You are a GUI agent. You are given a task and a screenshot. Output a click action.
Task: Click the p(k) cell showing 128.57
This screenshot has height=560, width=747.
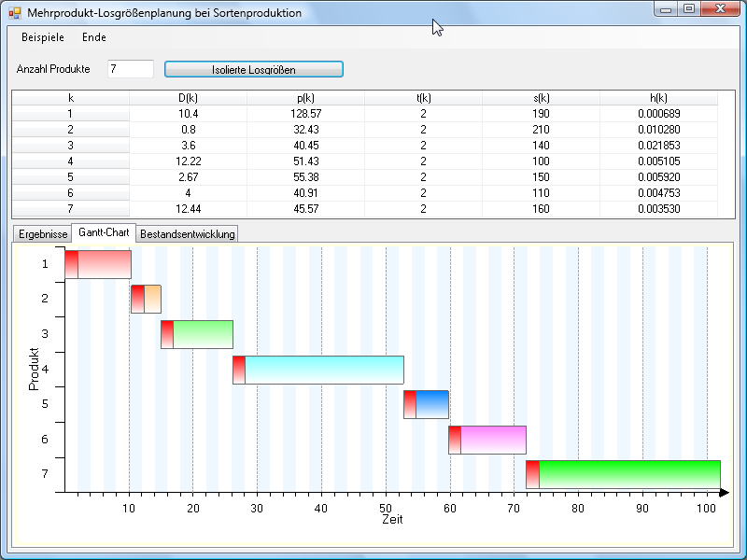[305, 114]
